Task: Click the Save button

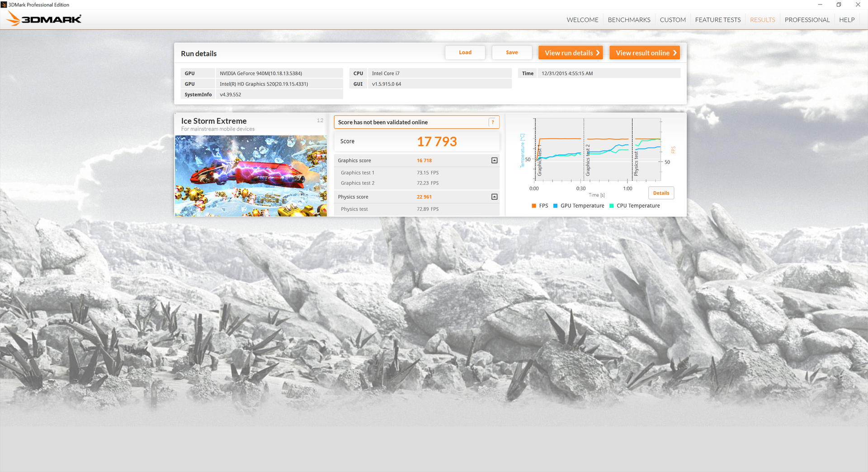Action: click(x=512, y=52)
